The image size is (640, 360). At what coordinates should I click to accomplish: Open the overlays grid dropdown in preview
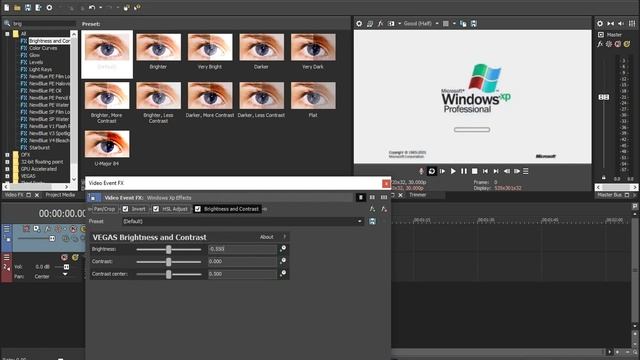point(454,24)
